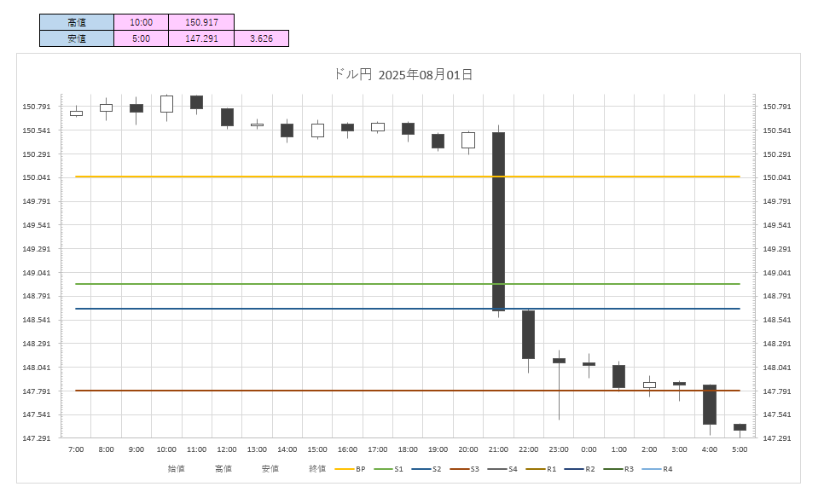Select the 安値 label cell
This screenshot has width=824, height=504.
pyautogui.click(x=77, y=38)
